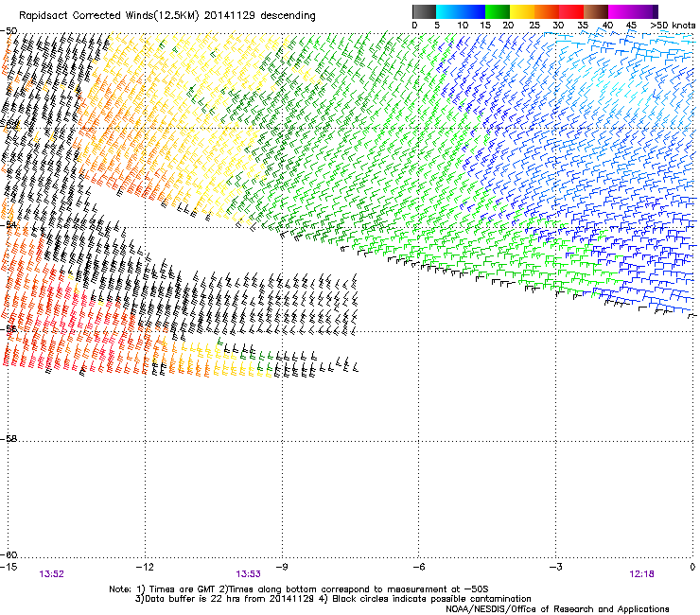Image resolution: width=700 pixels, height=615 pixels.
Task: Click the note 'Data buffer is 22 hrs'
Action: [x=194, y=599]
